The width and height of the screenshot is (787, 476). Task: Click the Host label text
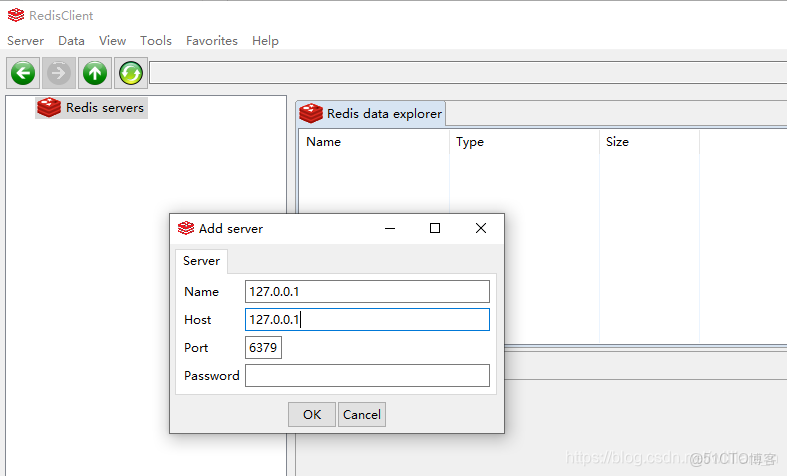198,319
